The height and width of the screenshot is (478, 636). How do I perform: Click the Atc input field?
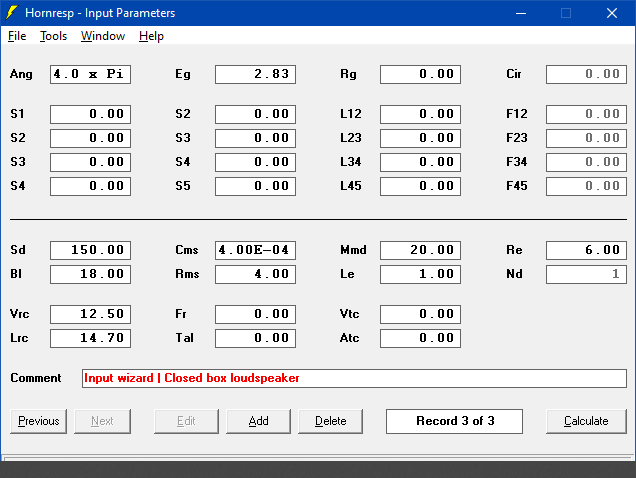(x=420, y=338)
